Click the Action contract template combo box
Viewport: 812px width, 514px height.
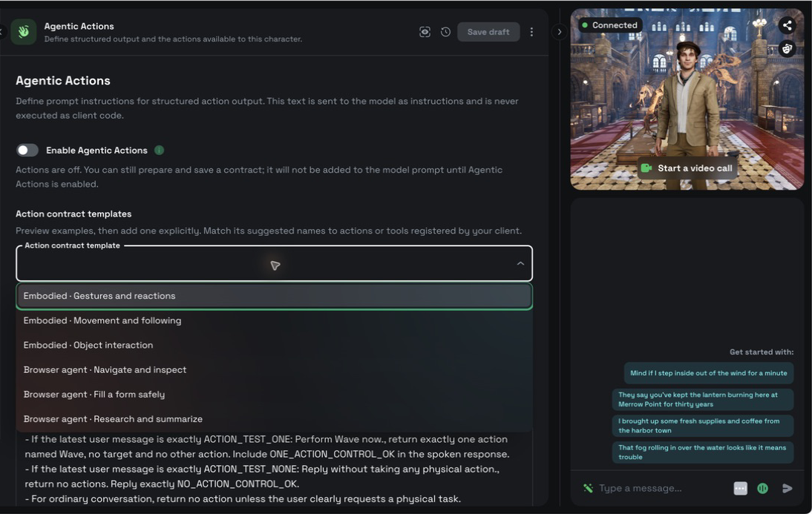tap(275, 263)
